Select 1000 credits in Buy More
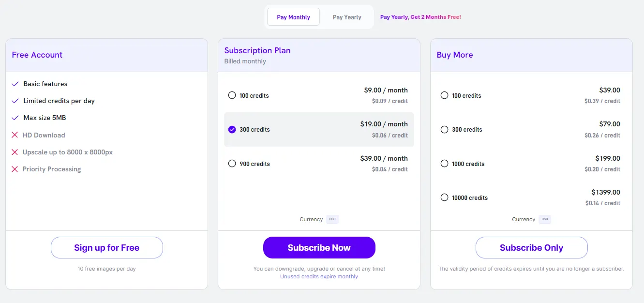The height and width of the screenshot is (303, 644). (x=444, y=163)
